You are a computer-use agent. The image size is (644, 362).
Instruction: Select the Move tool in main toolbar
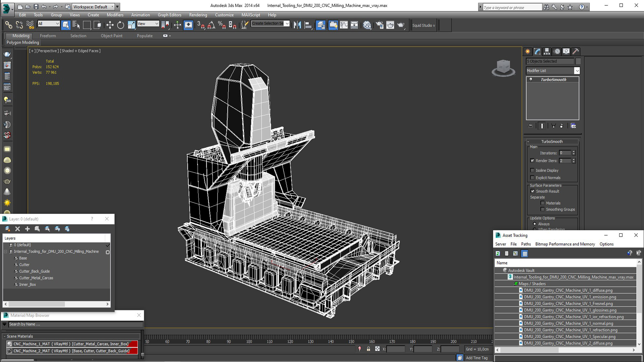point(110,25)
